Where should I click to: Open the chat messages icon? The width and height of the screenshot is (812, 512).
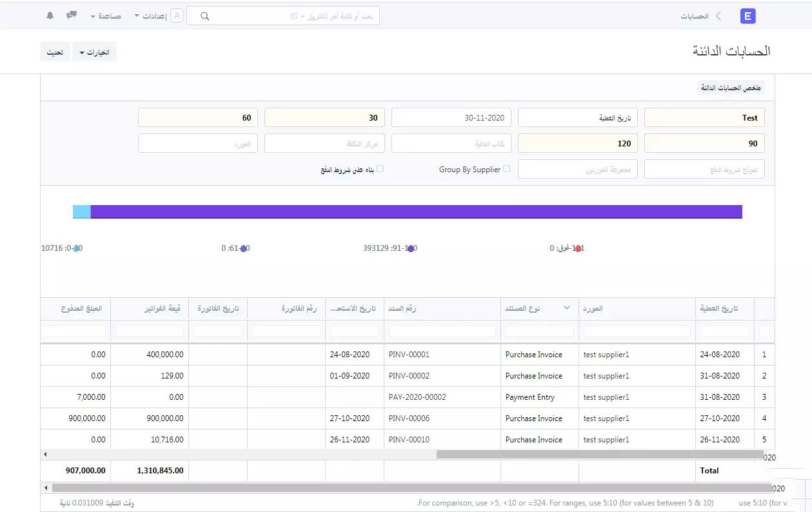(x=72, y=15)
